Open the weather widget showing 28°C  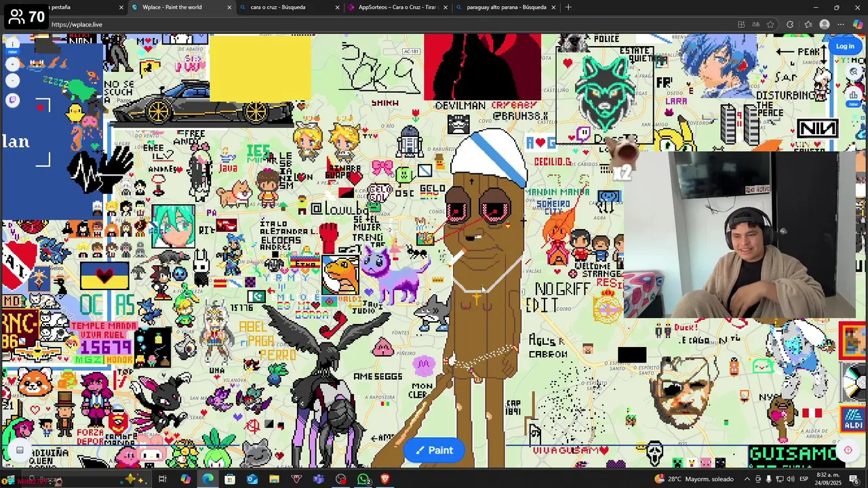tap(694, 480)
